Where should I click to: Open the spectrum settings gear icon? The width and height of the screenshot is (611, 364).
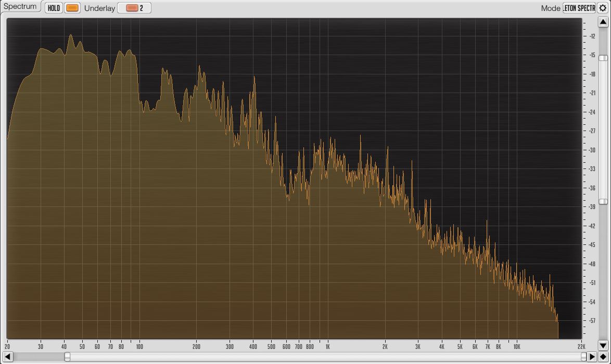click(x=603, y=8)
